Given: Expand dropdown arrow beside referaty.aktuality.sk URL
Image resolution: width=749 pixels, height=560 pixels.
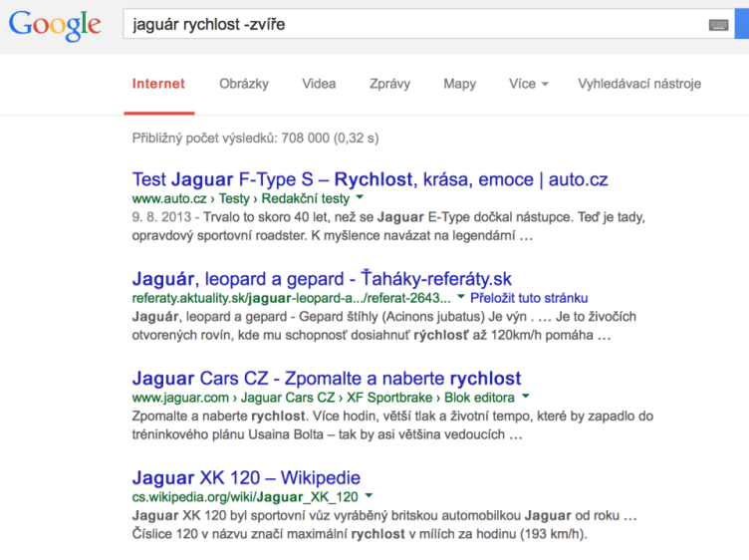Looking at the screenshot, I should (460, 297).
